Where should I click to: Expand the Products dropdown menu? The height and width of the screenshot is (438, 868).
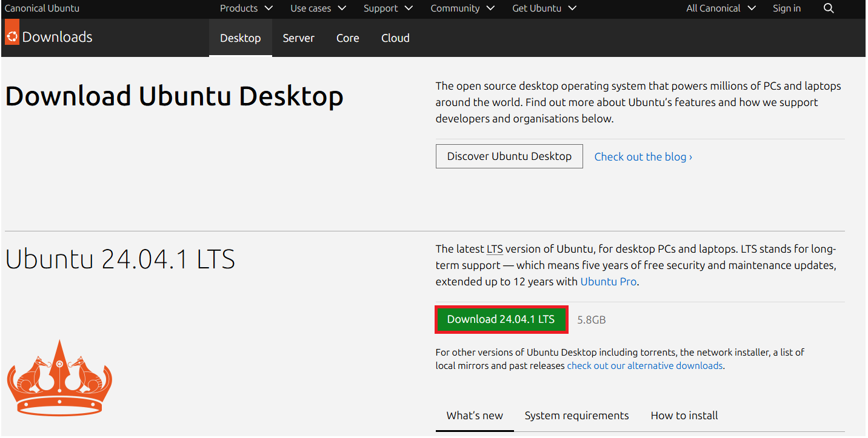click(246, 8)
